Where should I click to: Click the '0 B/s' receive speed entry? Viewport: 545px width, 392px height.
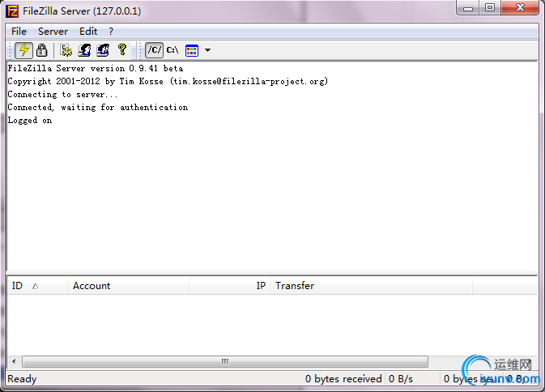[401, 379]
